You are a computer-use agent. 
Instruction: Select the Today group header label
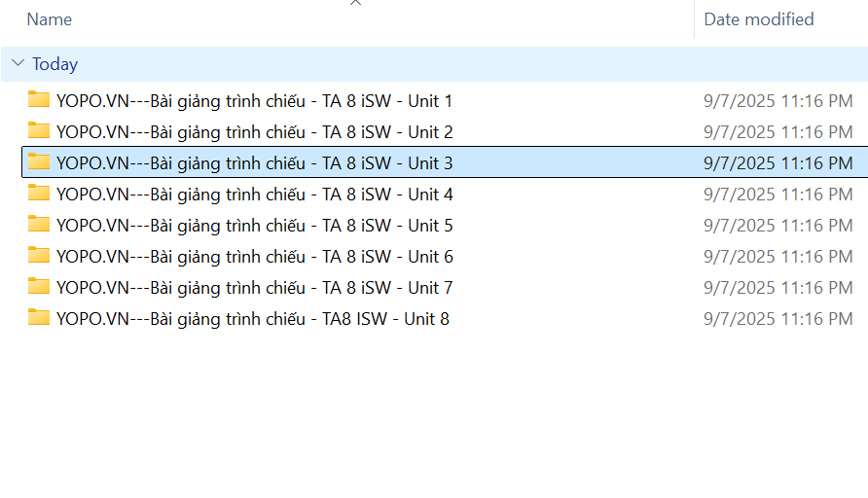tap(54, 64)
